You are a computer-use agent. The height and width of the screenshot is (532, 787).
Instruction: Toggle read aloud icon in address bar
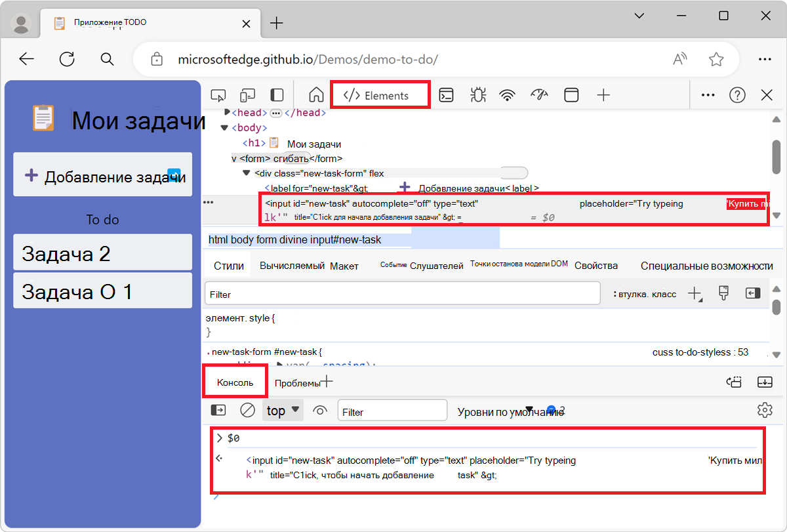point(681,59)
